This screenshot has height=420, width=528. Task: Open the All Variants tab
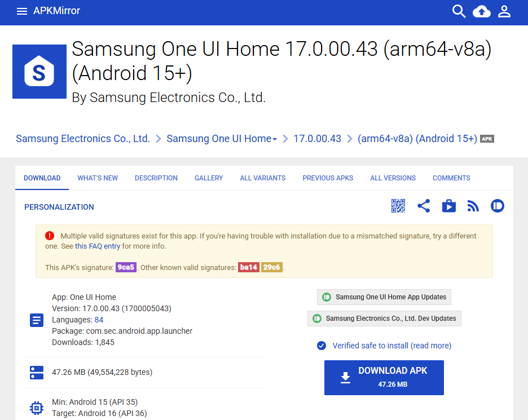(262, 178)
